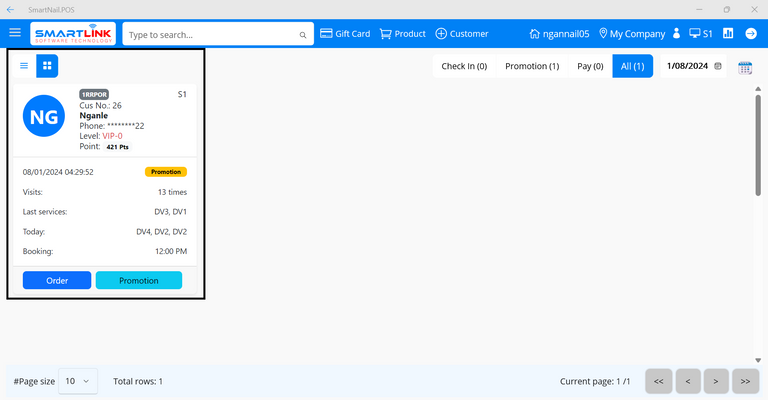The height and width of the screenshot is (400, 768).
Task: Add a new Customer
Action: [x=462, y=34]
